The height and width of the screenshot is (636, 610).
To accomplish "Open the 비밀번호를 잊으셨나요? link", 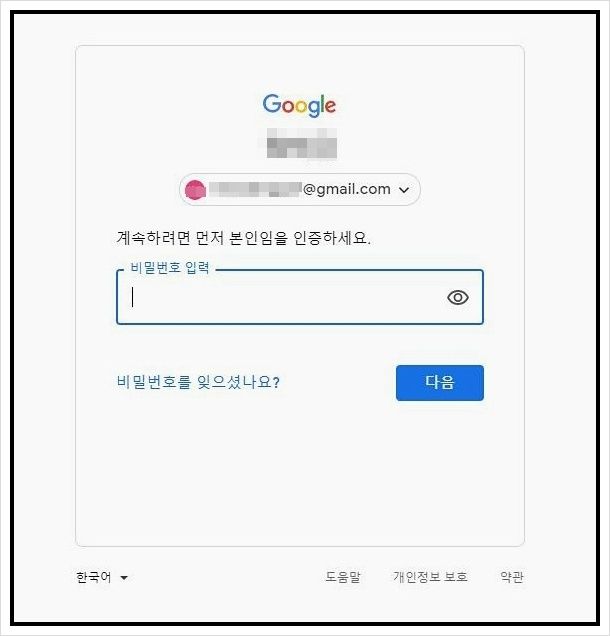I will (198, 382).
